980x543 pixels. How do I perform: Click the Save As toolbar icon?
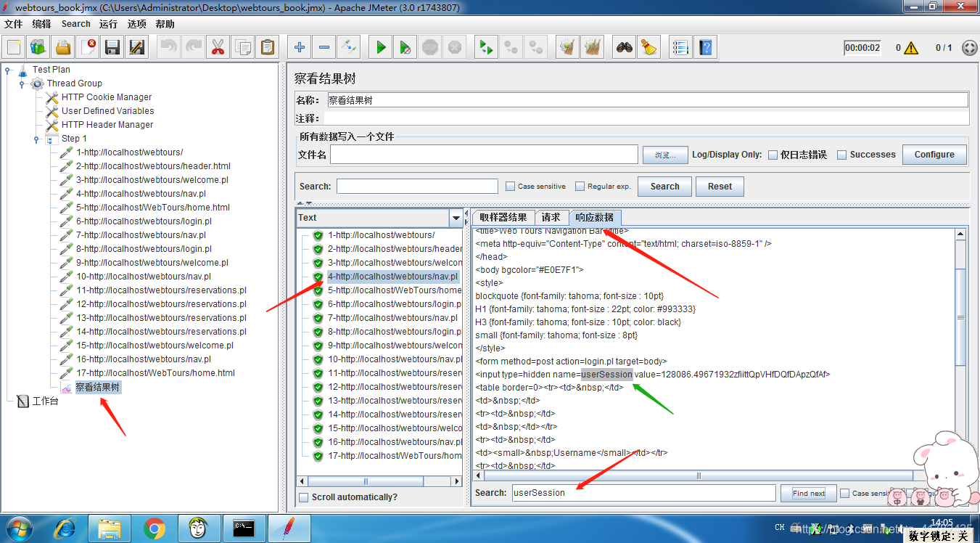tap(137, 48)
